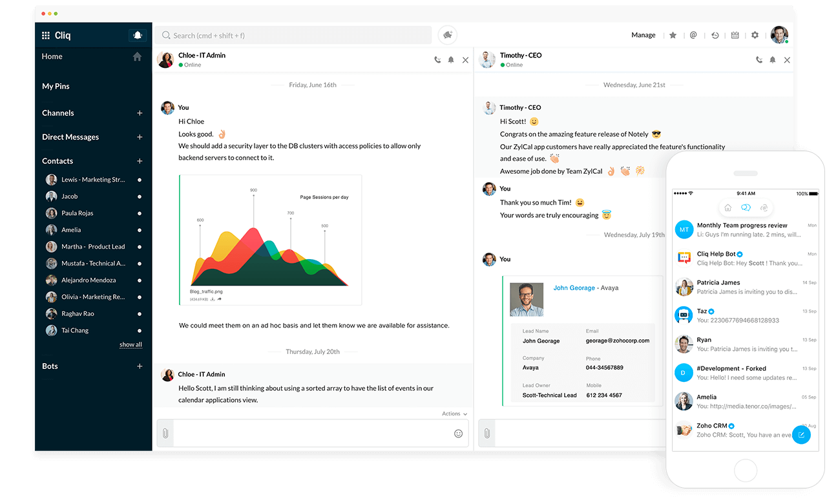Open settings gear icon in top bar
The width and height of the screenshot is (827, 504).
coord(755,36)
